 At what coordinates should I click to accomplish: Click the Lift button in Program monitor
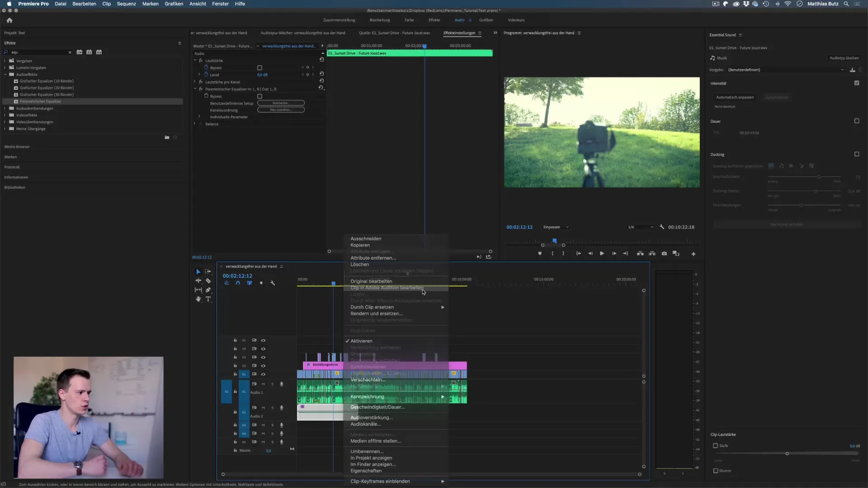click(x=640, y=253)
